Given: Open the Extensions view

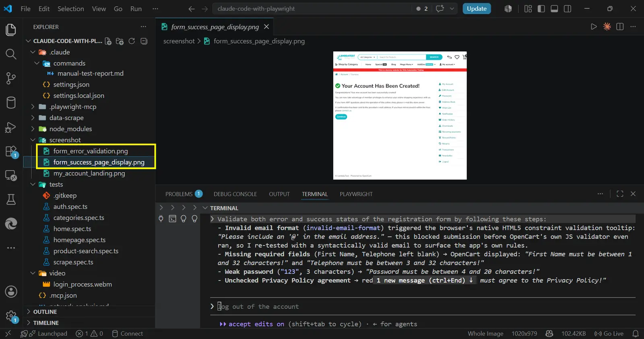Looking at the screenshot, I should tap(11, 151).
